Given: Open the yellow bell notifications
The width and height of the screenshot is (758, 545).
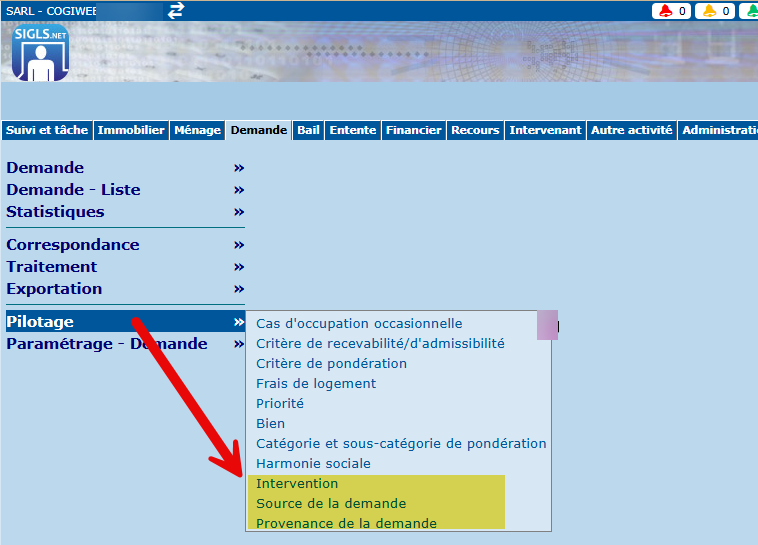Looking at the screenshot, I should (x=715, y=11).
